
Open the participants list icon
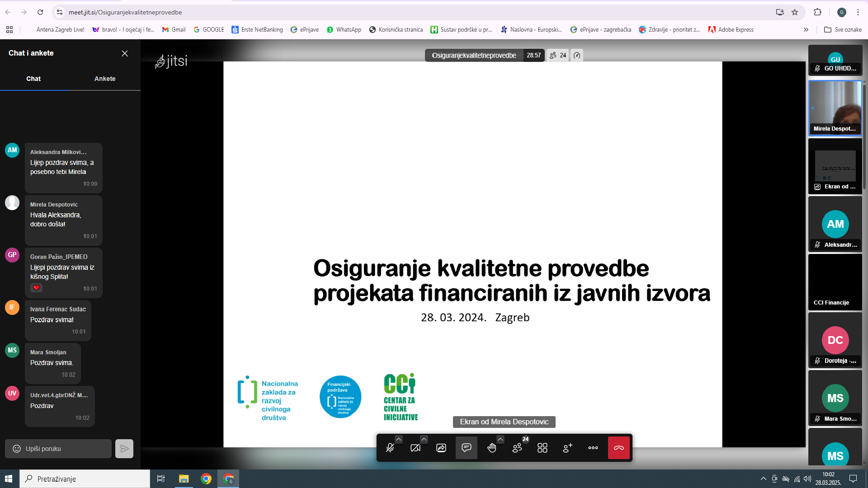coord(517,448)
